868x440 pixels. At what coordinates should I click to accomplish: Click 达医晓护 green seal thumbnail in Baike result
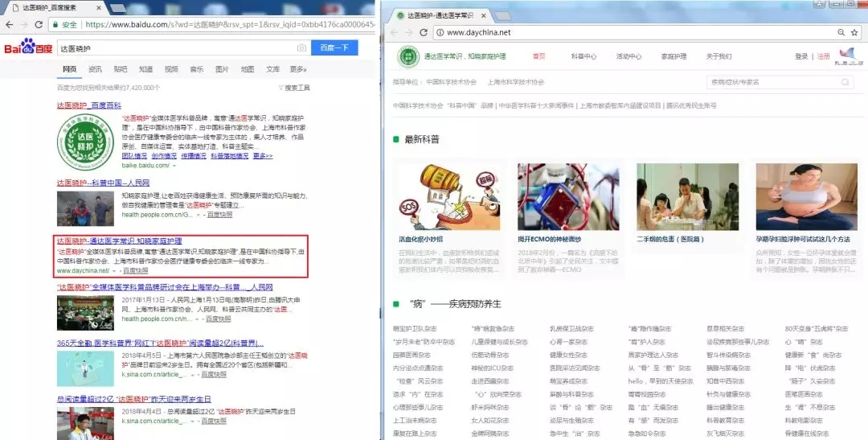85,142
